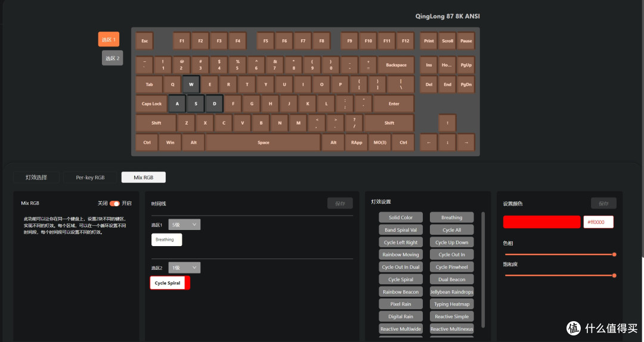Choose Pixel Rain effect
This screenshot has height=342, width=644.
(x=401, y=304)
